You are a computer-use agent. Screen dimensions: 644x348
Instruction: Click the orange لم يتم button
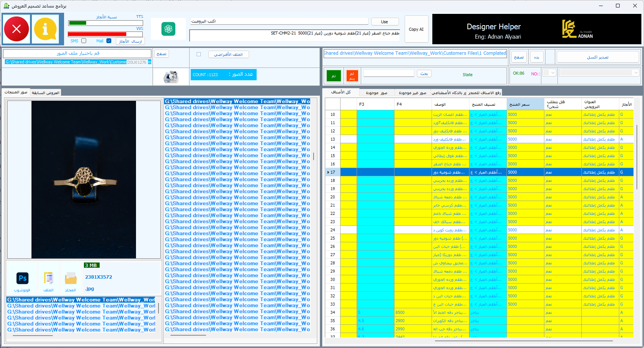pyautogui.click(x=352, y=76)
